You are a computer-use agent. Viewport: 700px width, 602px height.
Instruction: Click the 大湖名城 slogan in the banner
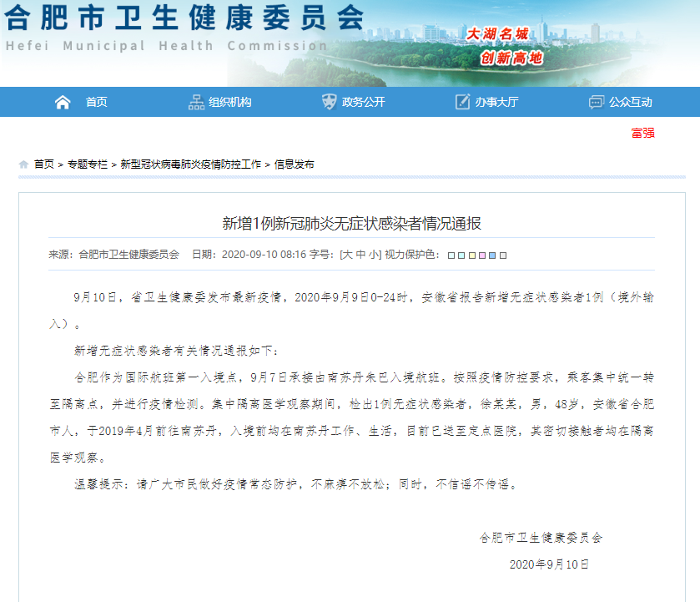(497, 34)
